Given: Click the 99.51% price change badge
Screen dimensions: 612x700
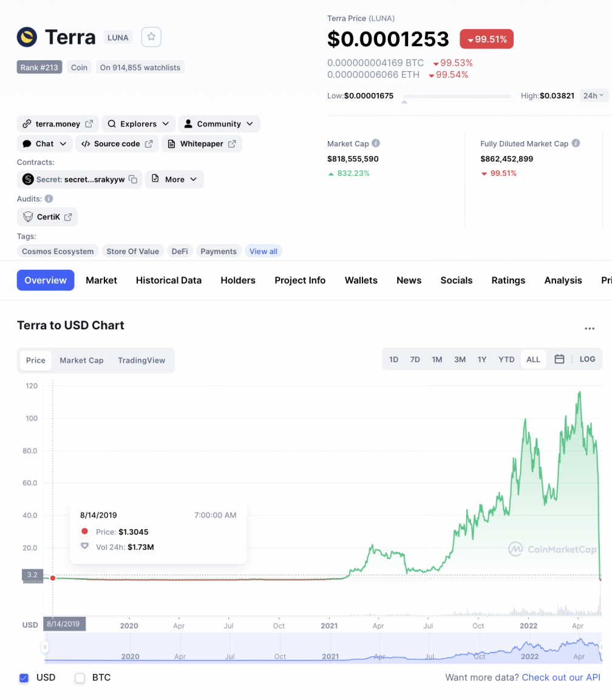Looking at the screenshot, I should [x=487, y=39].
